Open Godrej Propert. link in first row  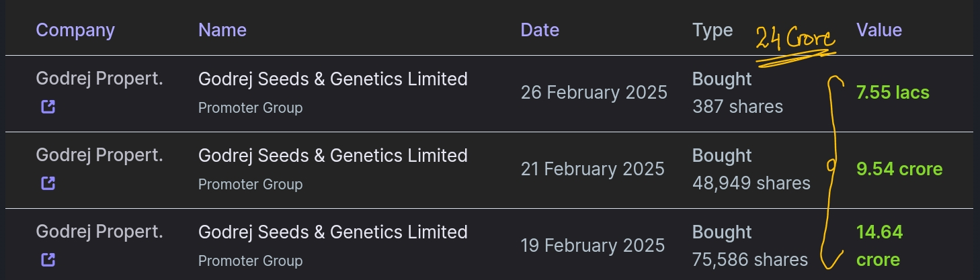99,79
